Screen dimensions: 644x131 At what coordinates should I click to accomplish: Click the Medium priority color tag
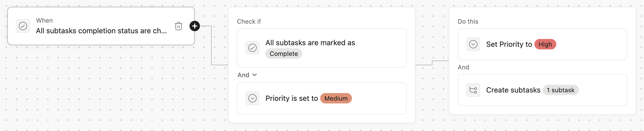point(336,98)
